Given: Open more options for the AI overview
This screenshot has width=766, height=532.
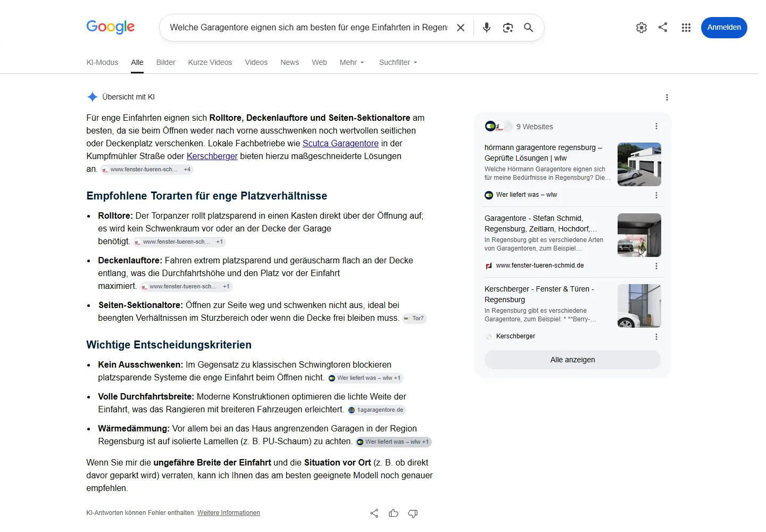Looking at the screenshot, I should [x=667, y=97].
